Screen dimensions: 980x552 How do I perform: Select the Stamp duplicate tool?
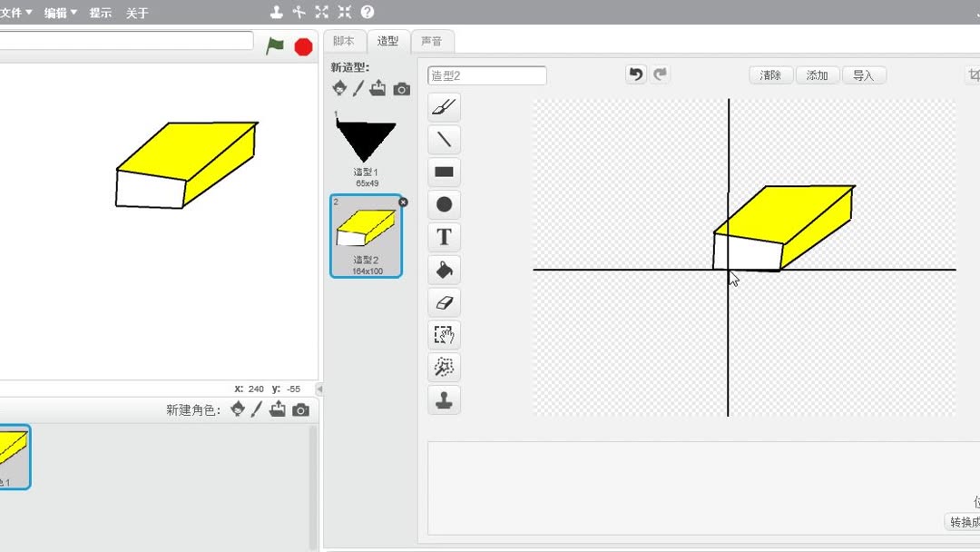tap(444, 399)
